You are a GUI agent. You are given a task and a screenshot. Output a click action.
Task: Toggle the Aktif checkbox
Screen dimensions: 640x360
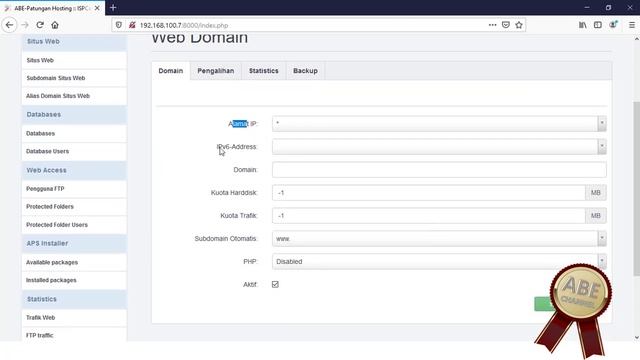pyautogui.click(x=275, y=284)
